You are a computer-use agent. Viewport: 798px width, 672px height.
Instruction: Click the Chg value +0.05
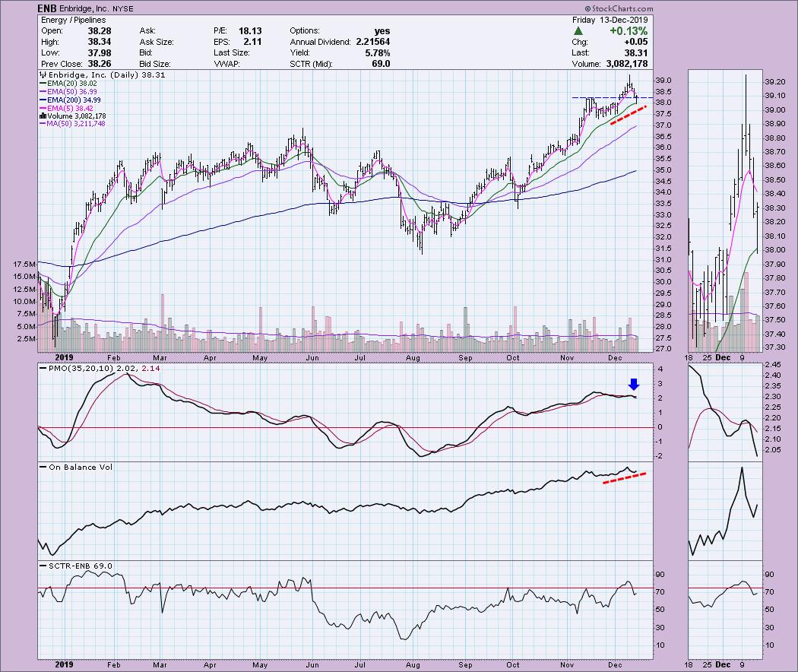pyautogui.click(x=635, y=42)
